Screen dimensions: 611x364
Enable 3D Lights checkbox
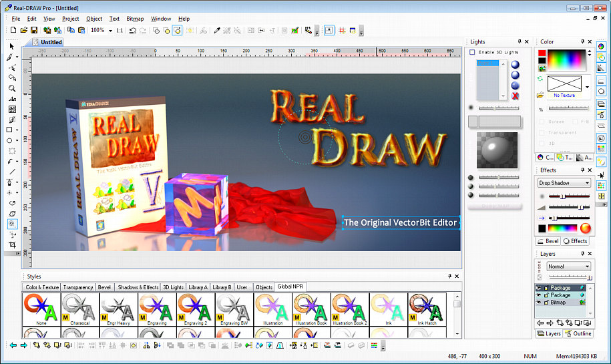point(473,52)
